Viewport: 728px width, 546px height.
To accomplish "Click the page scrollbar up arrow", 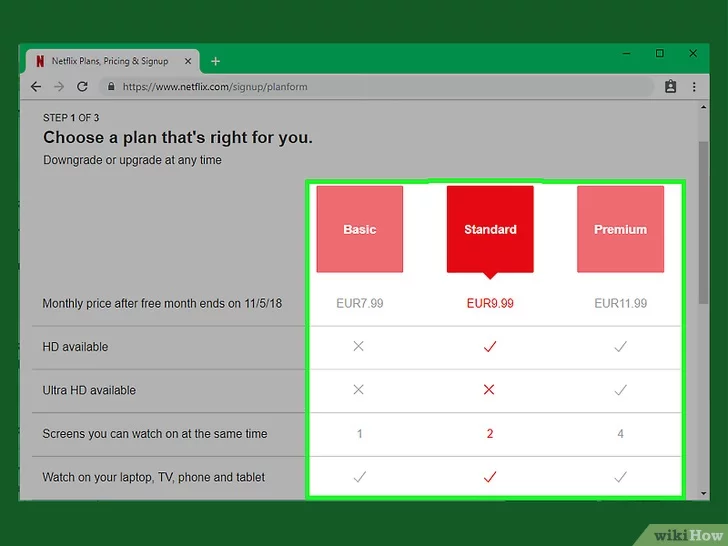I will [x=703, y=107].
